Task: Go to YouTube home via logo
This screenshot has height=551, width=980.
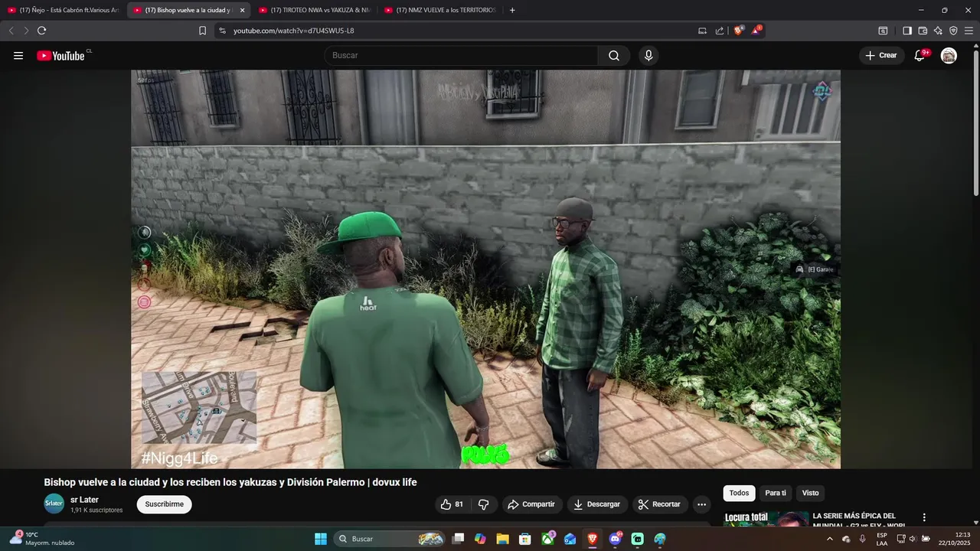Action: coord(61,55)
